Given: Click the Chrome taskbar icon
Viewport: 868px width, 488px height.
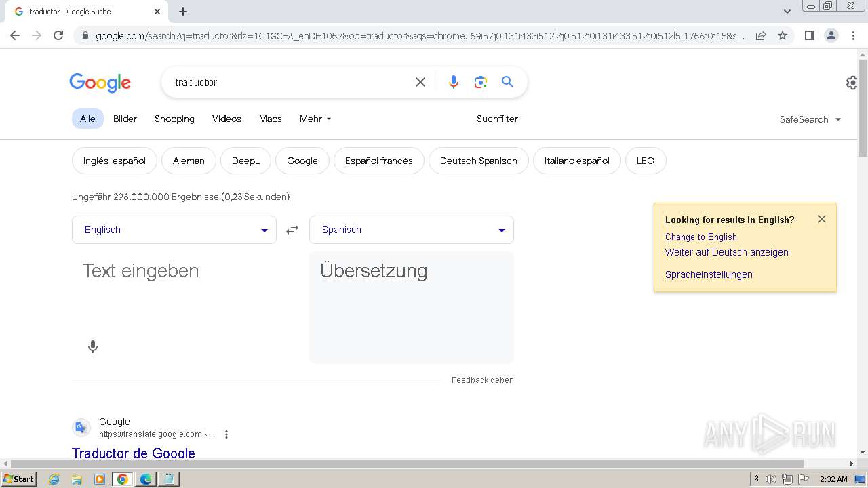Looking at the screenshot, I should click(x=123, y=479).
